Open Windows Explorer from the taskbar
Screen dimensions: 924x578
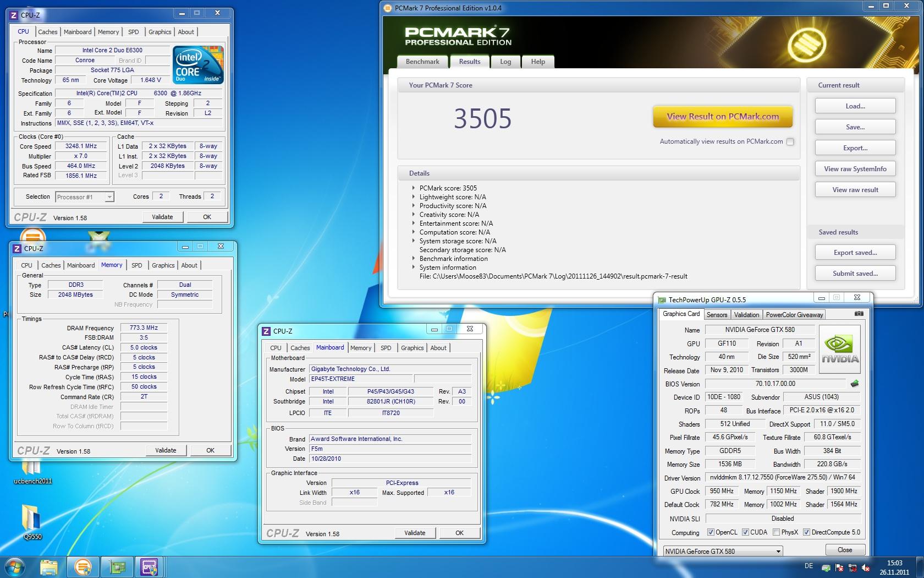(48, 567)
